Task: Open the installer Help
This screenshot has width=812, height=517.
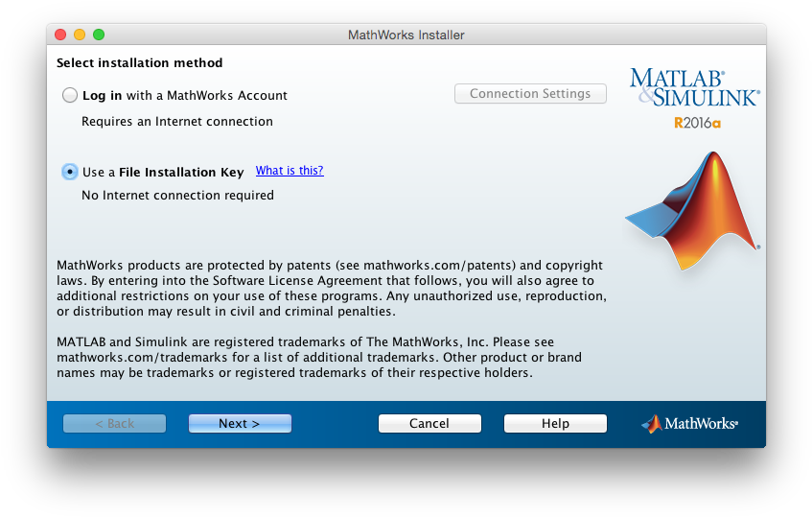Action: (x=555, y=423)
